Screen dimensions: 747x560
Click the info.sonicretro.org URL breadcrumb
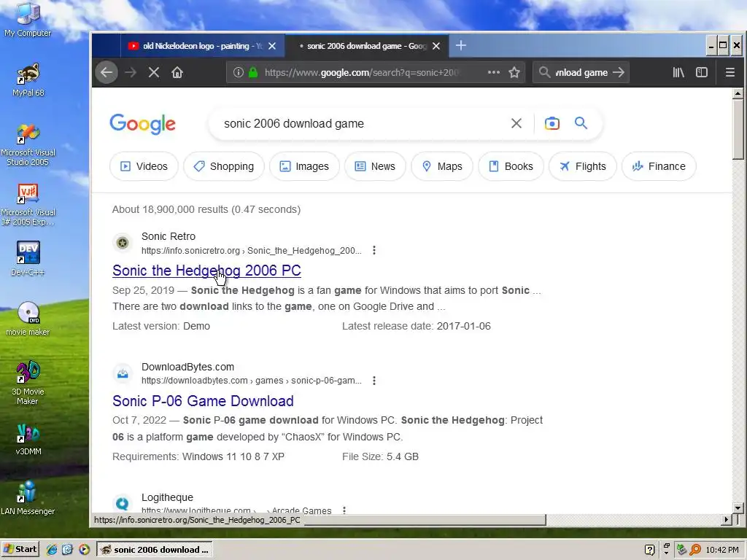252,251
